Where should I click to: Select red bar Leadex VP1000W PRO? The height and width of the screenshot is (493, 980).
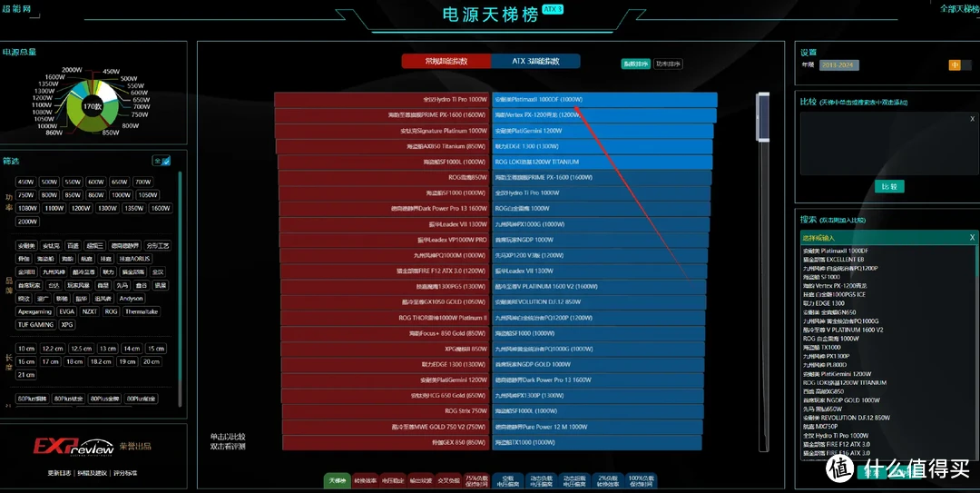[385, 240]
